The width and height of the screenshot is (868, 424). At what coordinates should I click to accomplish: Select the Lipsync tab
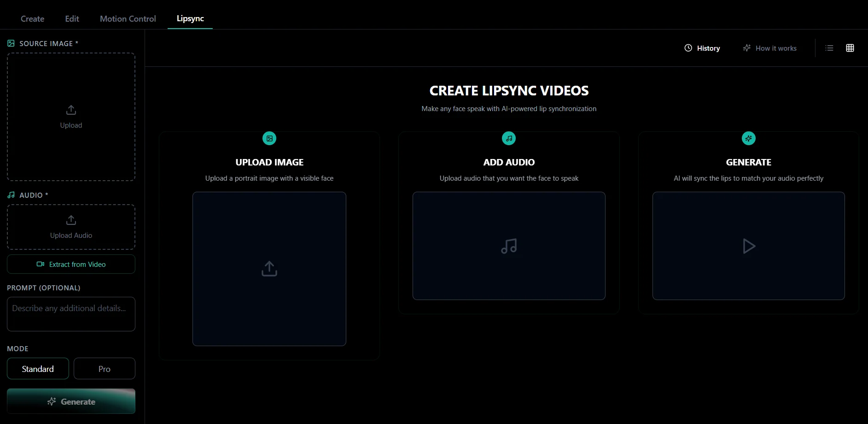[190, 18]
